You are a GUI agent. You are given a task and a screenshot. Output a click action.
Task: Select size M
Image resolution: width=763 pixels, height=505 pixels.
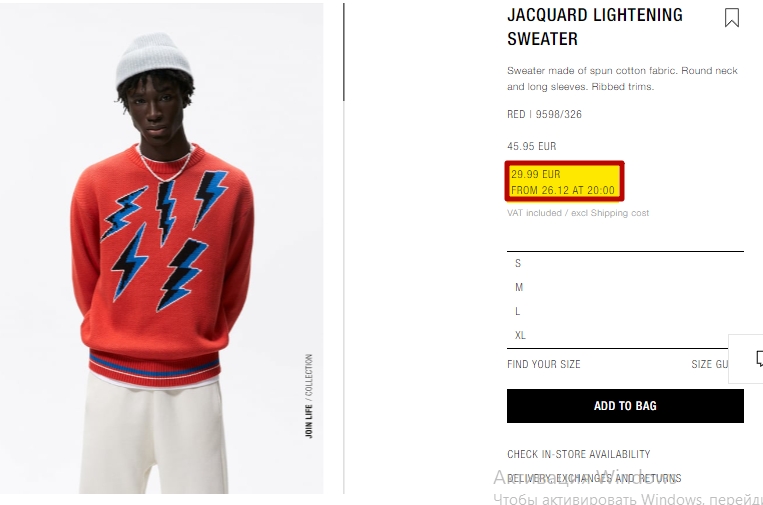coord(625,287)
